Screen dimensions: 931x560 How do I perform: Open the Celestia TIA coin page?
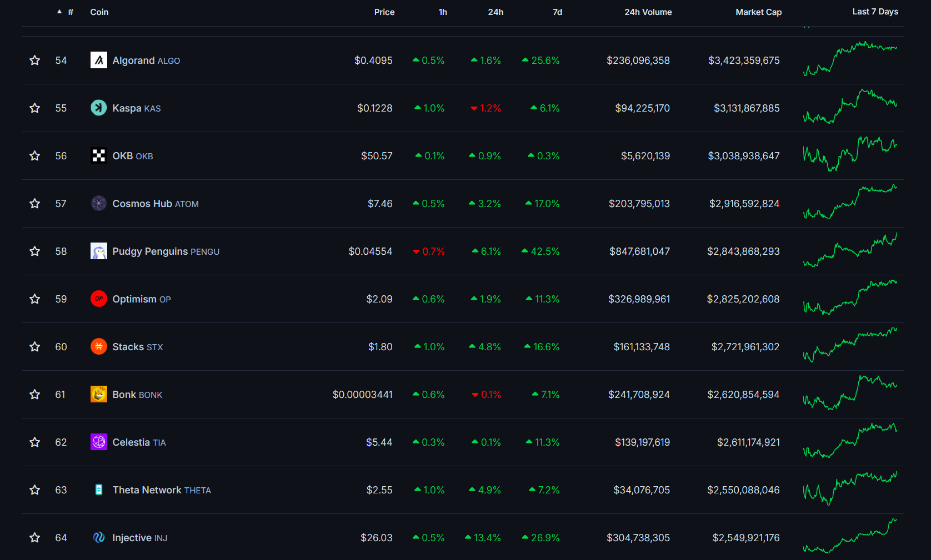point(139,442)
